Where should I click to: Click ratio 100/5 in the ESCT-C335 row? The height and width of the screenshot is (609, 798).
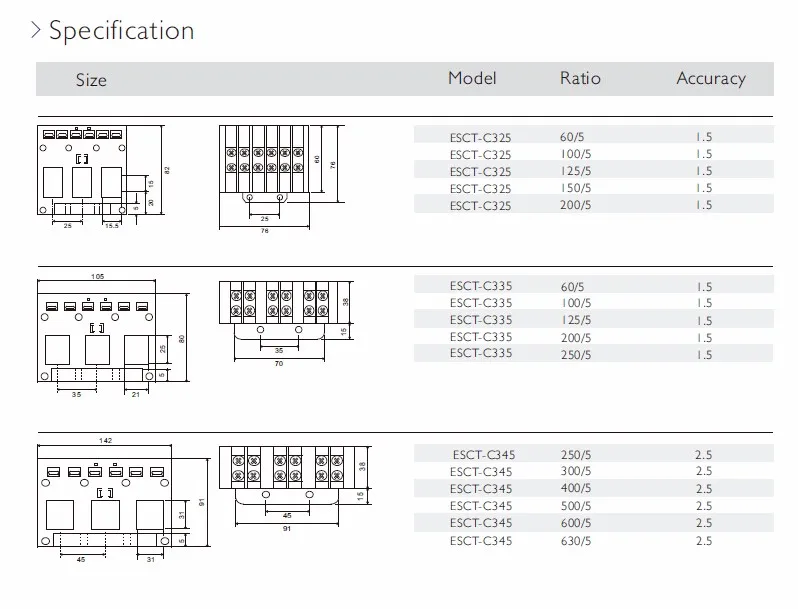pos(576,303)
